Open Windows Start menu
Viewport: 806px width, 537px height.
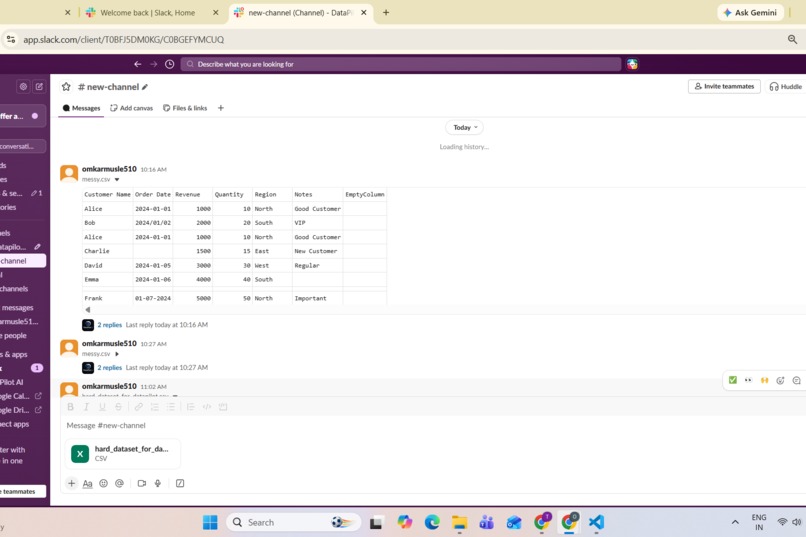tap(210, 523)
